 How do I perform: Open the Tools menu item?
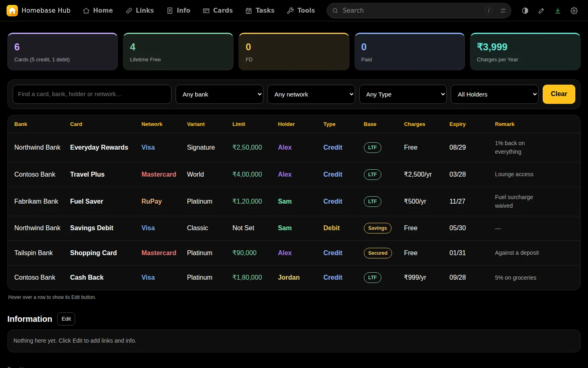click(x=301, y=11)
